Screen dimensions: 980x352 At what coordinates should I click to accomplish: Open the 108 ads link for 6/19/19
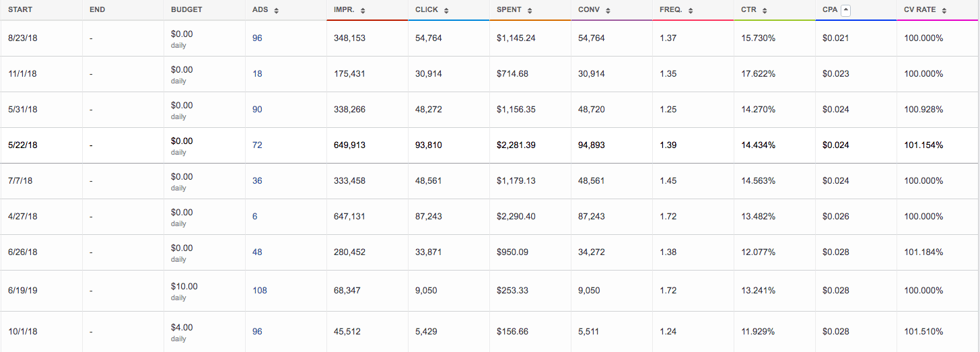click(x=260, y=291)
